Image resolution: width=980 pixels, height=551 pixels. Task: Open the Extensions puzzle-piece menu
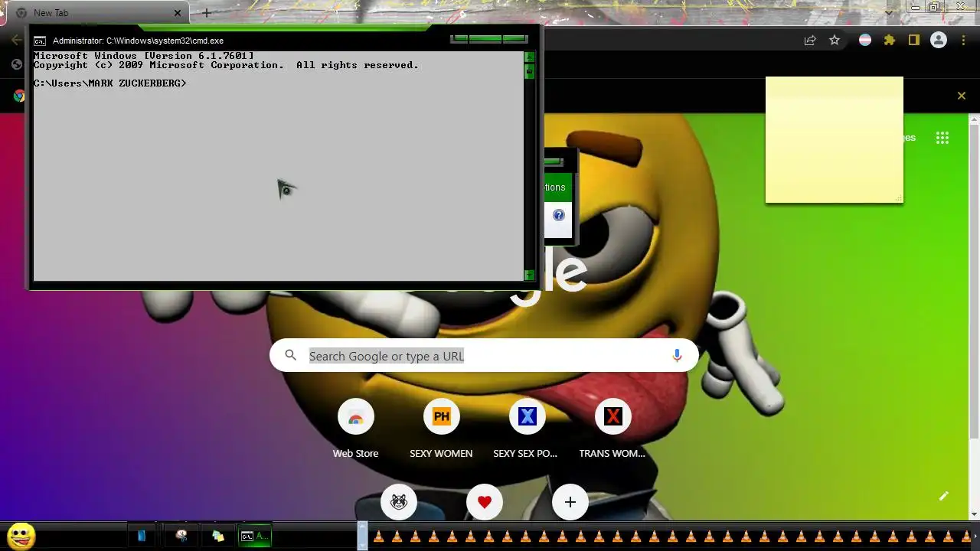(x=890, y=41)
